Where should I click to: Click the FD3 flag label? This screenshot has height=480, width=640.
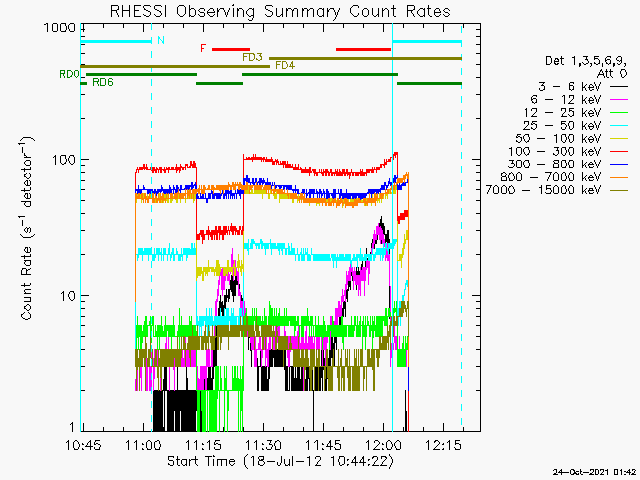pos(252,57)
